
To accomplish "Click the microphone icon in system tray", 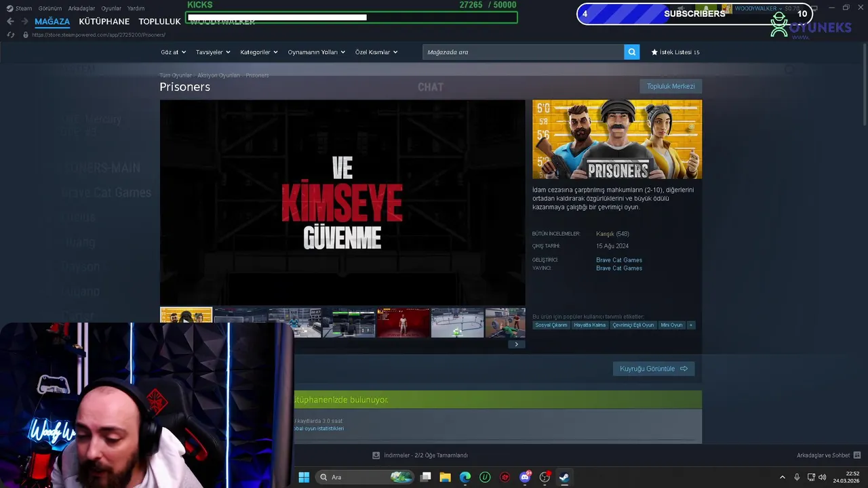I will point(797,477).
